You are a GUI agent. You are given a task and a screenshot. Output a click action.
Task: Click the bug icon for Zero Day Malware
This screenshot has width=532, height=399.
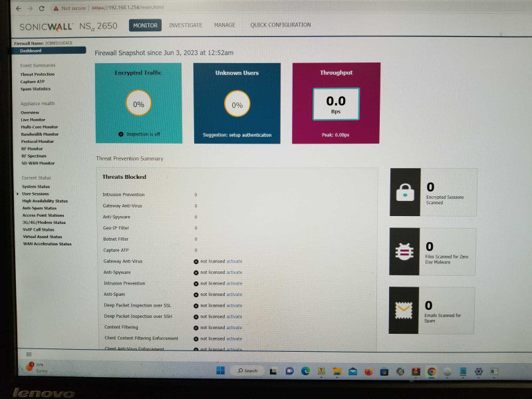point(404,251)
